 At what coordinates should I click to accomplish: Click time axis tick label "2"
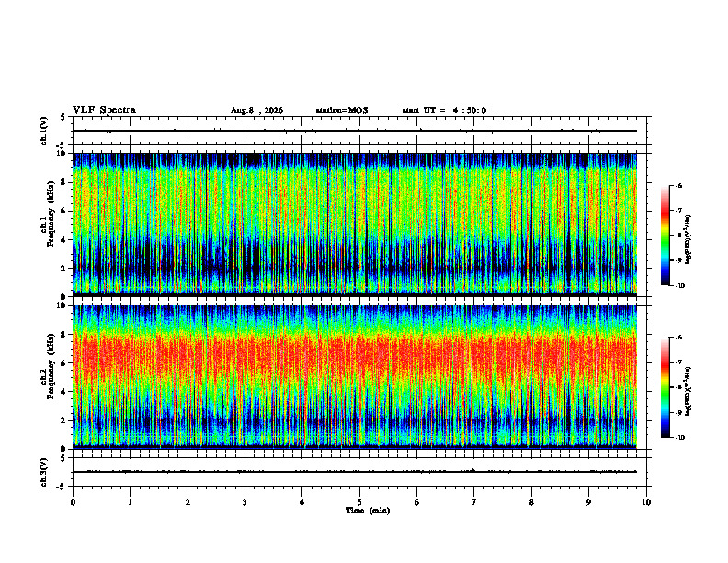pyautogui.click(x=188, y=502)
